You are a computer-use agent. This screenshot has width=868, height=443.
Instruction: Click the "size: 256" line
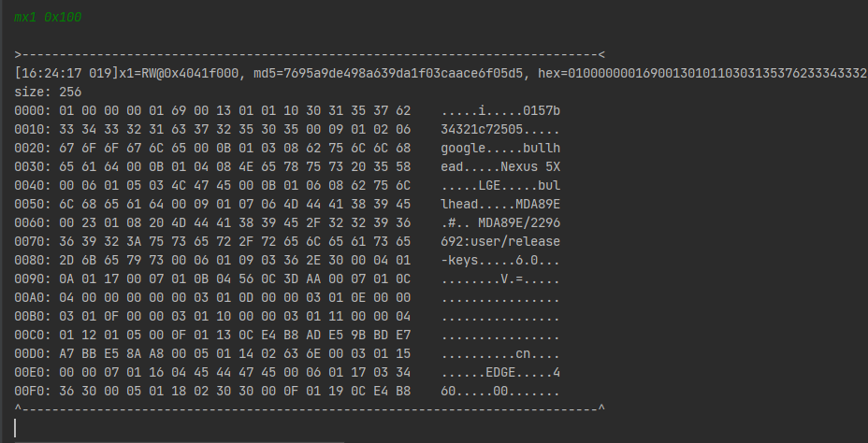pos(49,92)
